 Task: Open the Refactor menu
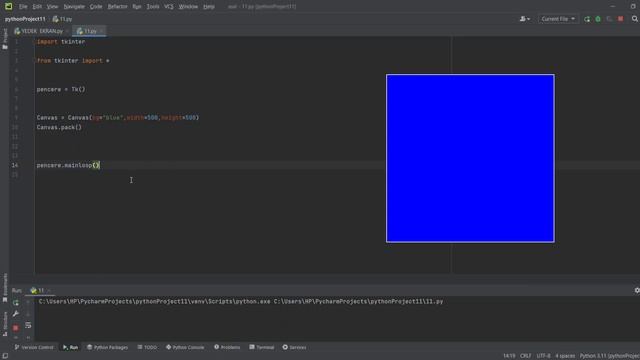[118, 7]
